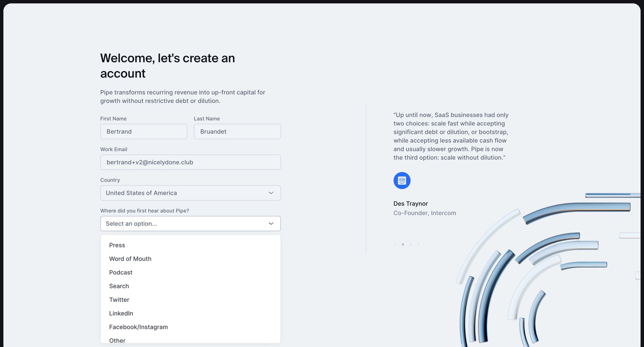Viewport: 644px width, 347px height.
Task: Choose 'Other' at the list bottom
Action: click(190, 339)
